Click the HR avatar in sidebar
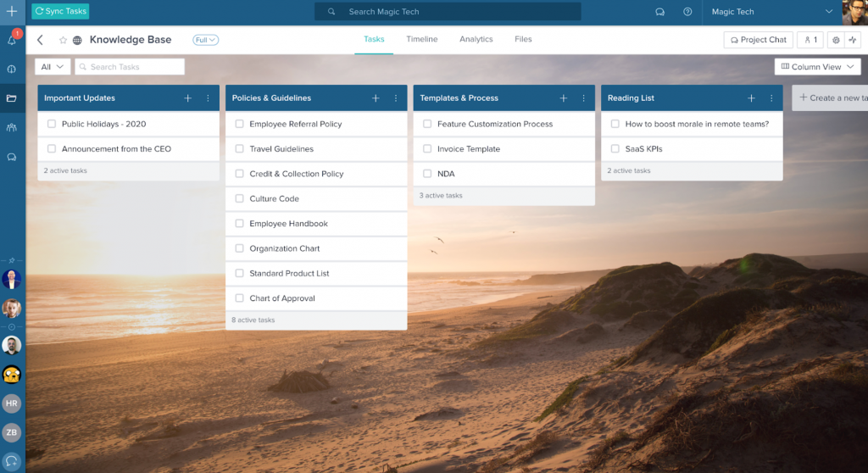This screenshot has width=868, height=473. [12, 403]
